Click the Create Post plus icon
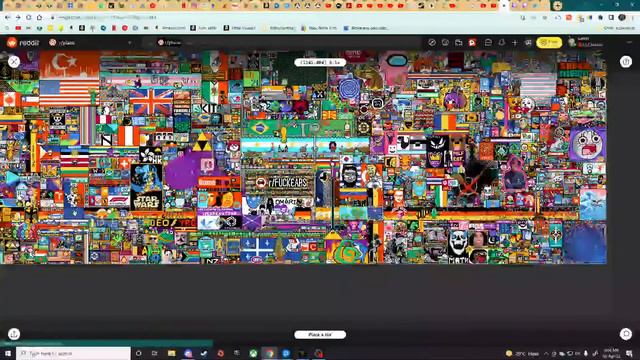The height and width of the screenshot is (360, 640). click(x=515, y=42)
